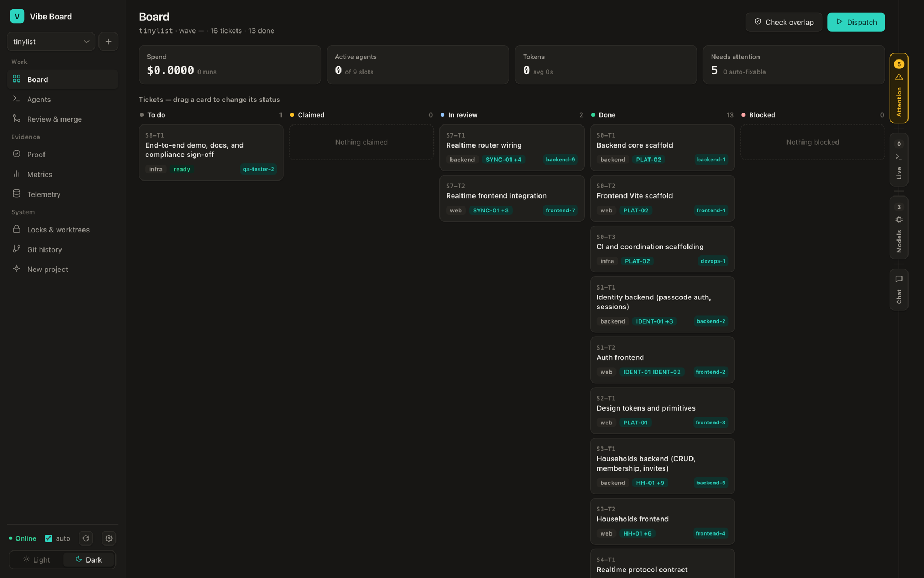Open the Realtime protocol contract ticket
Image resolution: width=924 pixels, height=578 pixels.
pos(662,564)
